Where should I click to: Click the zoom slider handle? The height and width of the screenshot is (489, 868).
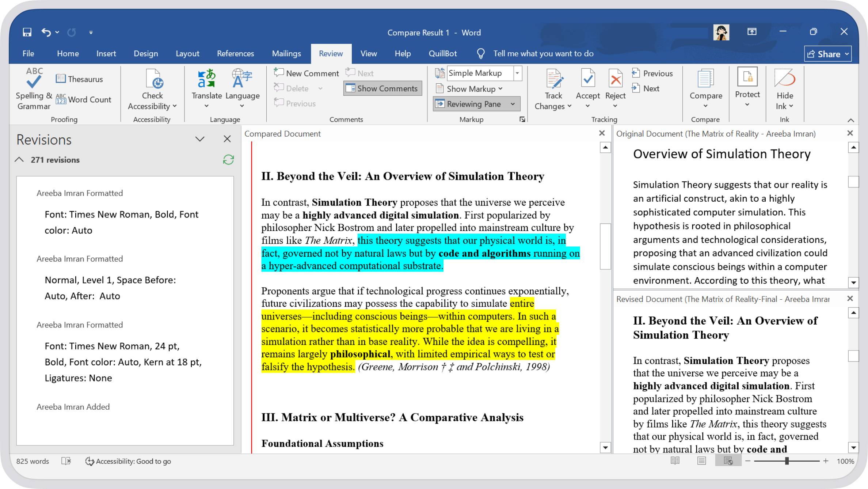(x=787, y=461)
